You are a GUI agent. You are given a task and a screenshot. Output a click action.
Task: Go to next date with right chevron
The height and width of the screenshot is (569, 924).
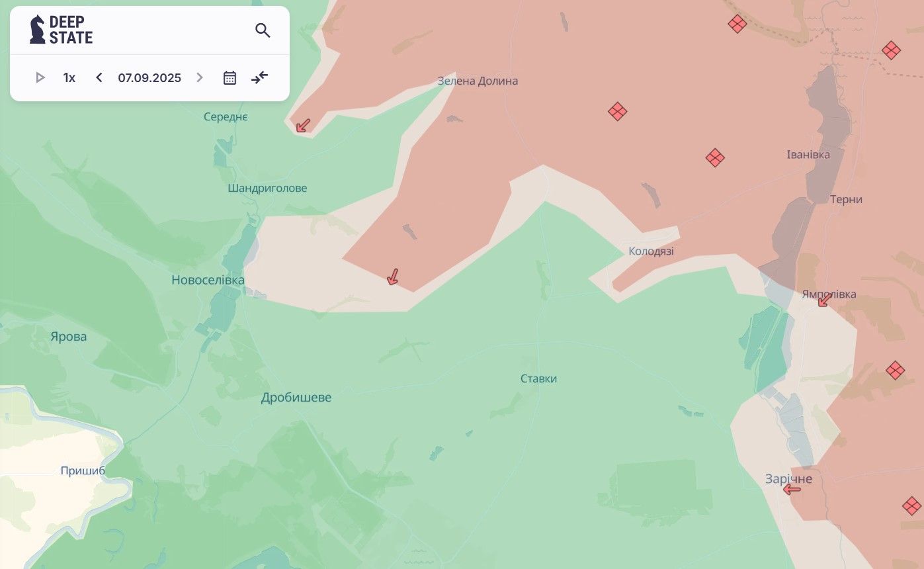200,78
